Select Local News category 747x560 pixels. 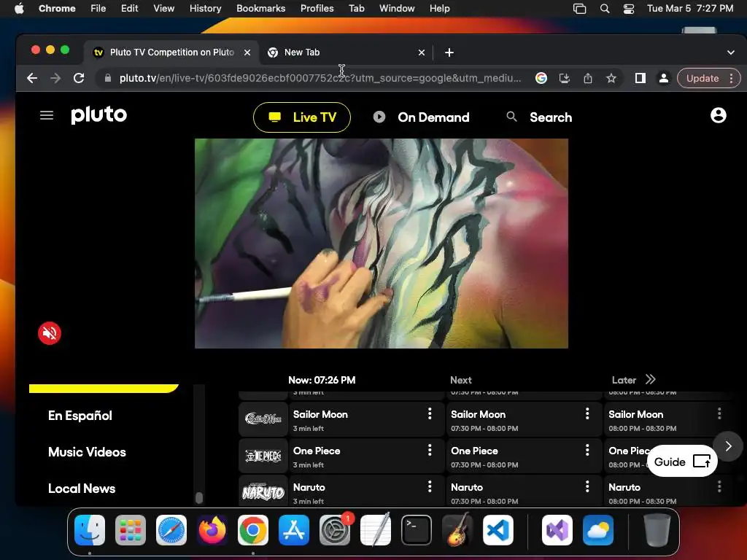(x=82, y=489)
